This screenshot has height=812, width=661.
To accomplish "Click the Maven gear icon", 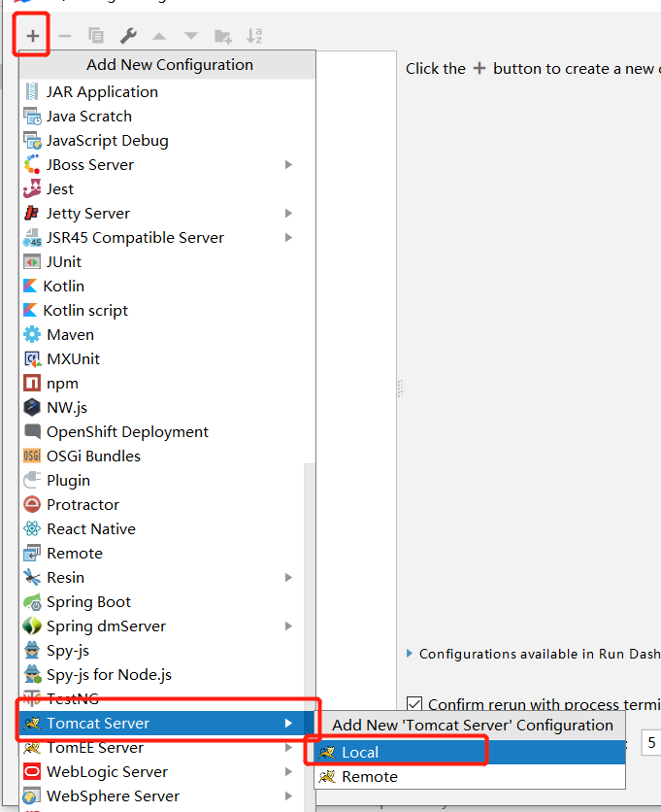I will [32, 334].
